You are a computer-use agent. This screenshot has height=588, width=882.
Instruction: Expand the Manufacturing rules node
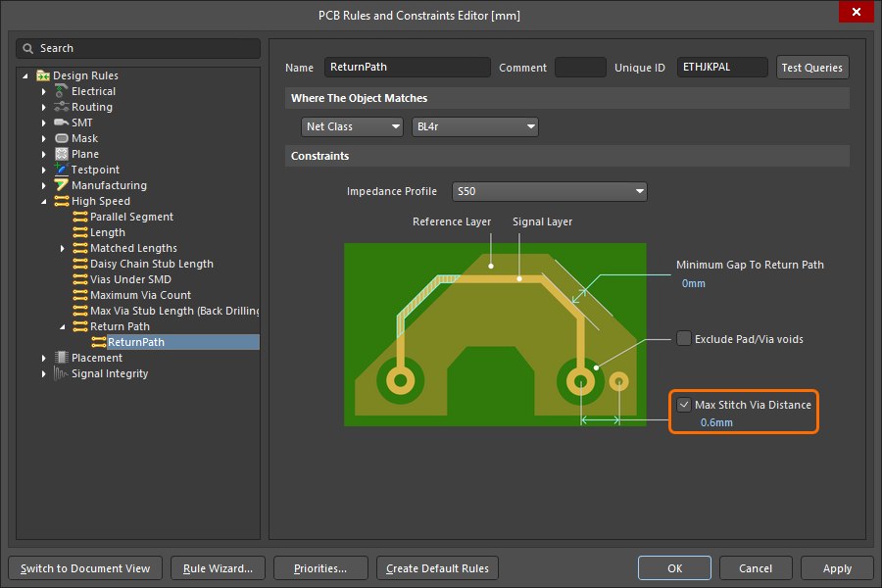click(x=44, y=185)
